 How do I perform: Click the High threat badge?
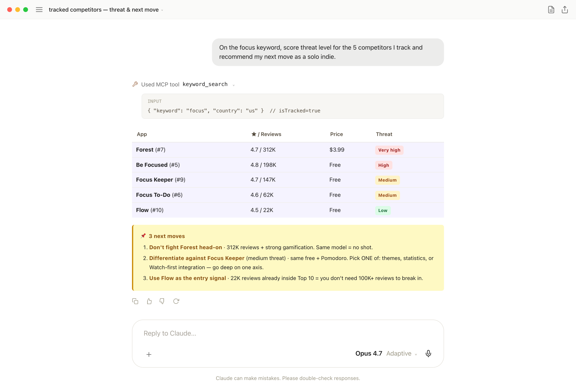coord(383,165)
